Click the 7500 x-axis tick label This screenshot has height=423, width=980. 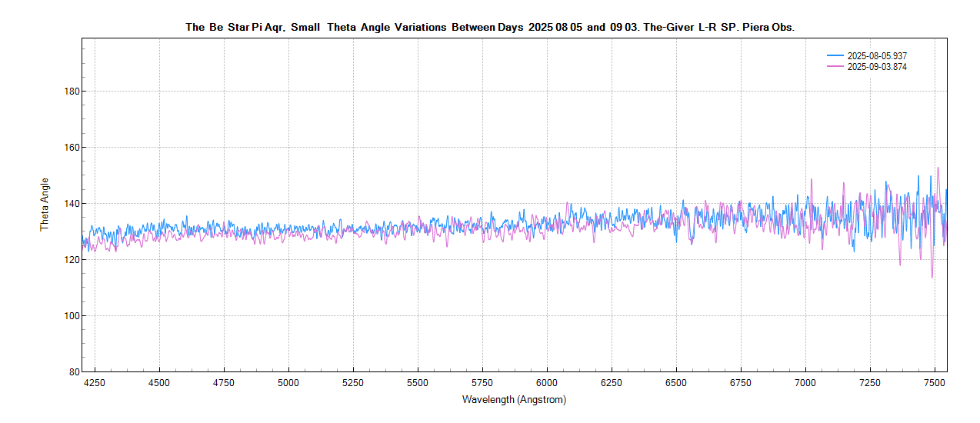pos(935,383)
